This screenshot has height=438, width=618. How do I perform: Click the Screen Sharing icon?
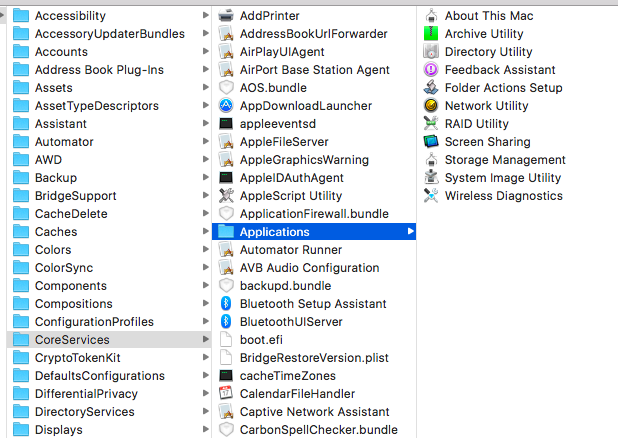click(x=431, y=142)
